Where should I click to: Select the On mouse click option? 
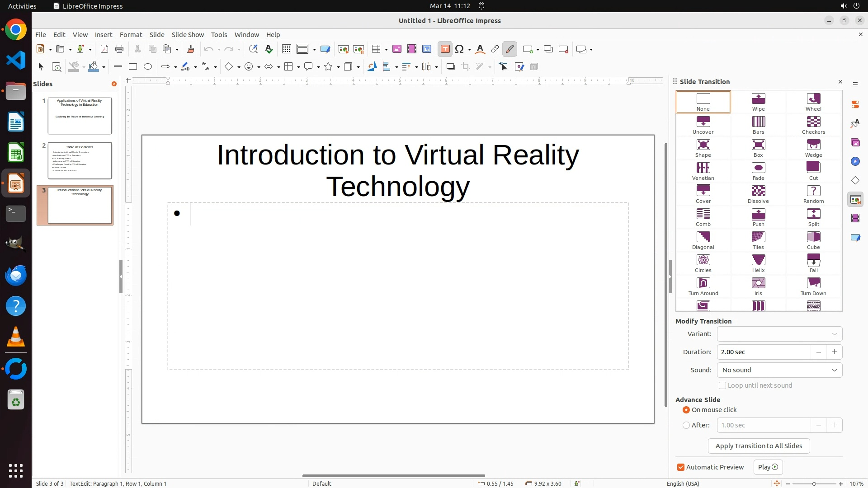(x=686, y=410)
